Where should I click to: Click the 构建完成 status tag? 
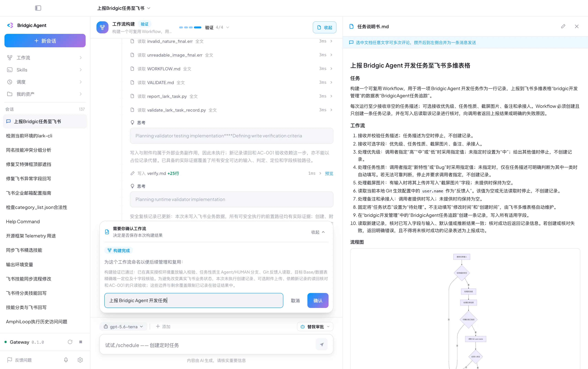(x=119, y=250)
